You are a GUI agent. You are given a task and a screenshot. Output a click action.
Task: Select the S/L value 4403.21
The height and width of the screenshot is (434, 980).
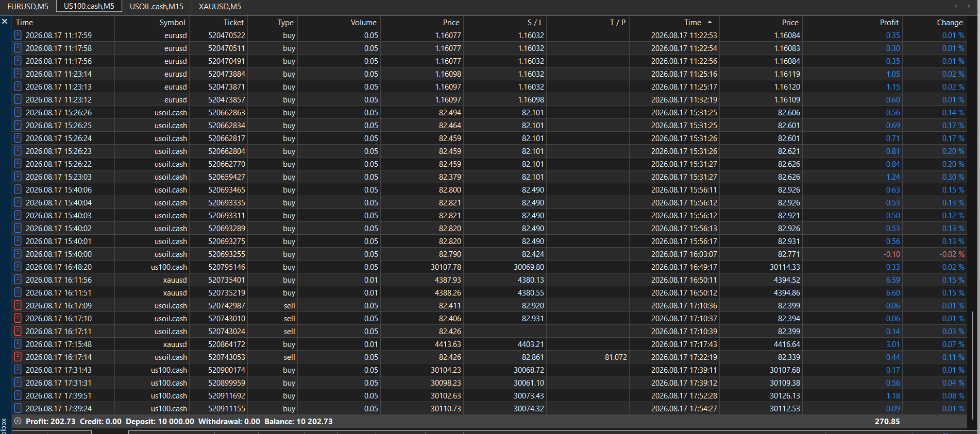pyautogui.click(x=531, y=344)
